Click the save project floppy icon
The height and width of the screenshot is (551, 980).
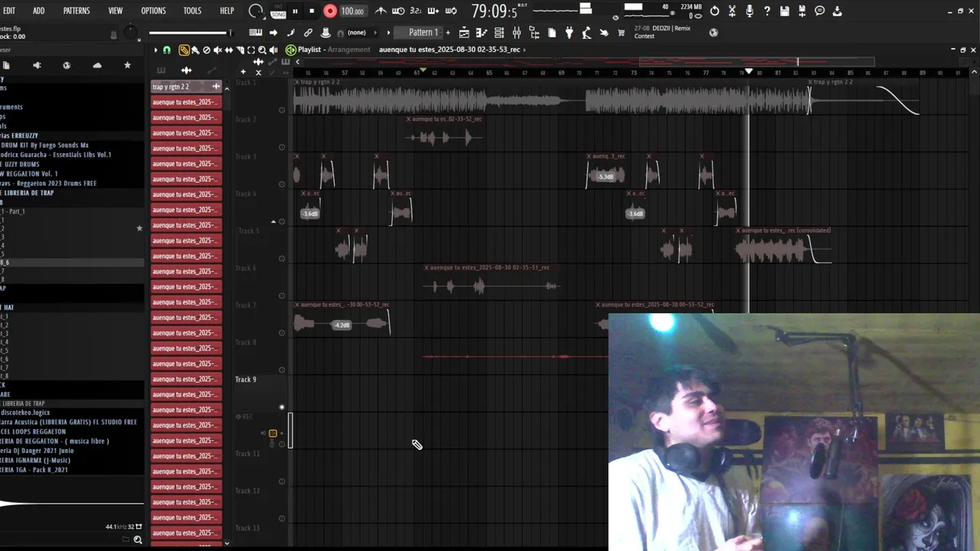click(785, 11)
